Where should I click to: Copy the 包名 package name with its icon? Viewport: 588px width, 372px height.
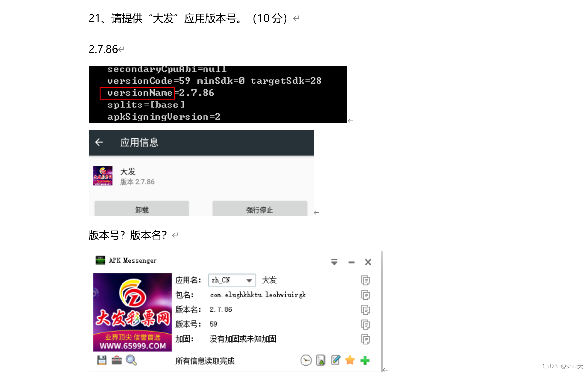pos(366,295)
